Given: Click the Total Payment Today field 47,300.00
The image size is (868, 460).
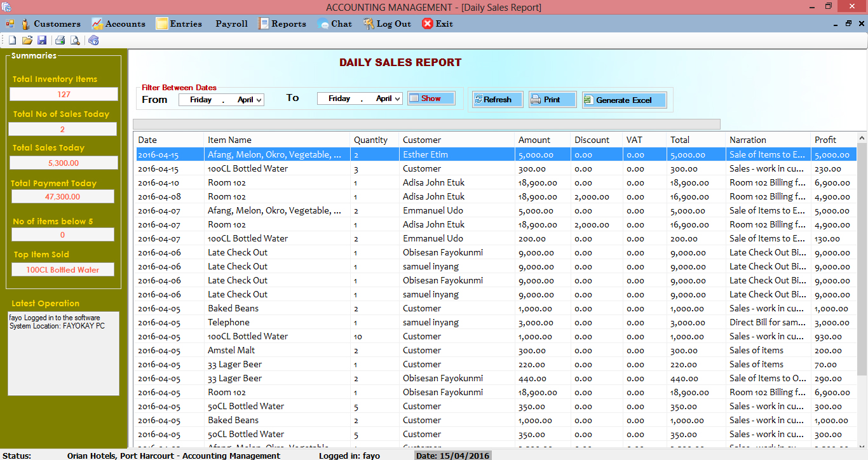Looking at the screenshot, I should [63, 196].
